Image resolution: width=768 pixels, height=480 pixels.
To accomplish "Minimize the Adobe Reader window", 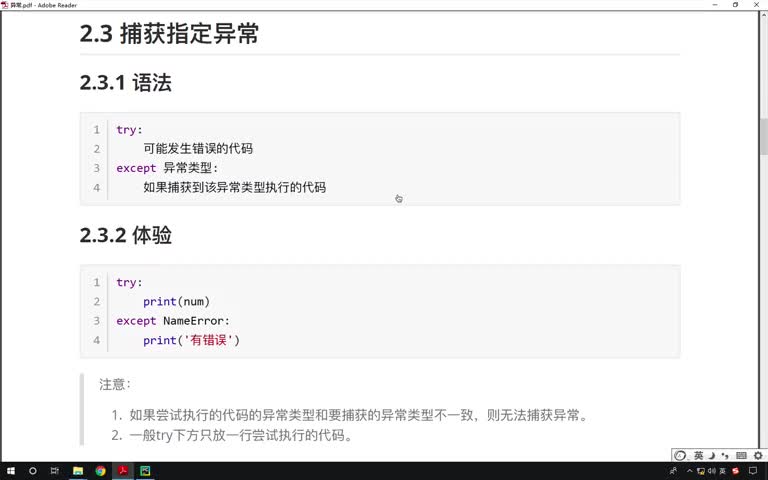I will coord(715,5).
